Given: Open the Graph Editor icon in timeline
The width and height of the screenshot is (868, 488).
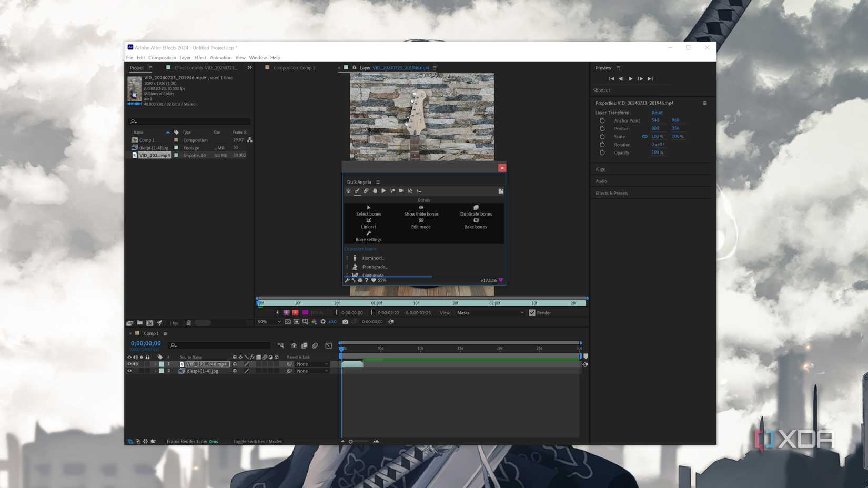Looking at the screenshot, I should 328,345.
